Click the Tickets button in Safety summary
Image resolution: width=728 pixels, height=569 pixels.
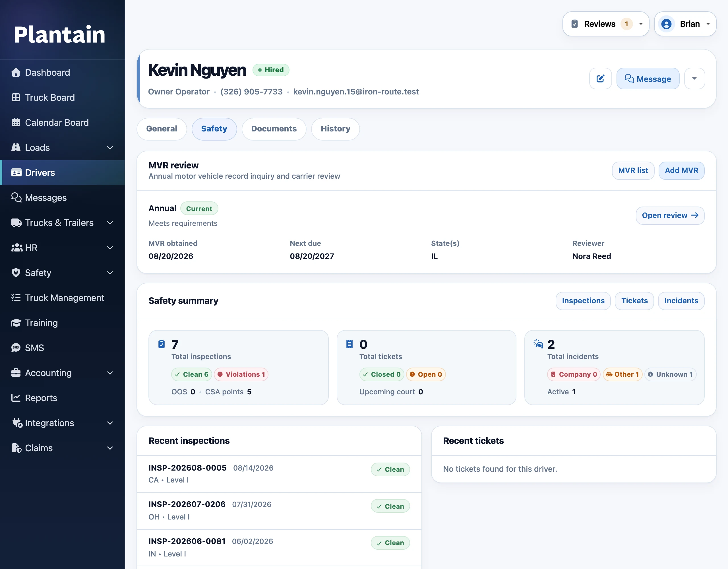pyautogui.click(x=634, y=301)
